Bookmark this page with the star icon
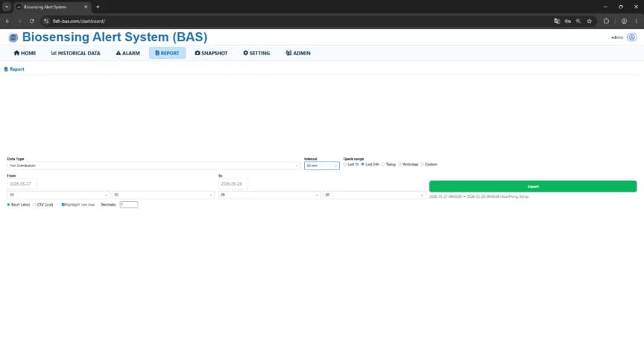The height and width of the screenshot is (346, 644). point(590,21)
